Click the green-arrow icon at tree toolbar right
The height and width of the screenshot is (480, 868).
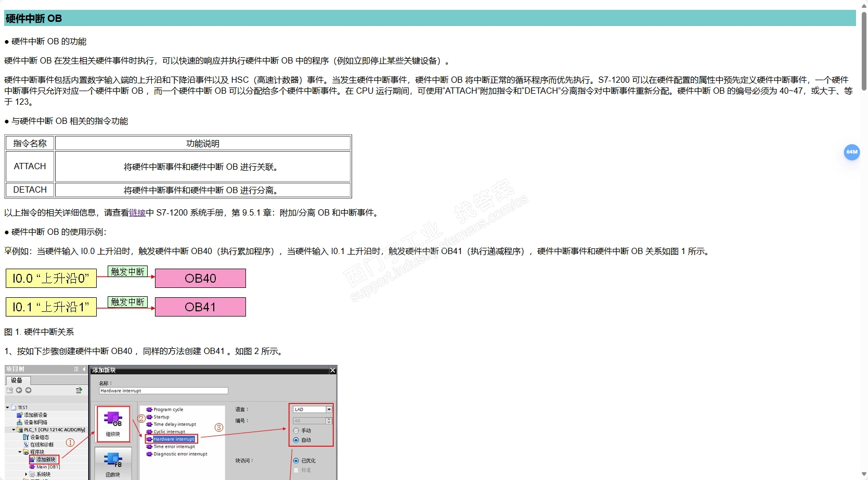click(x=79, y=390)
